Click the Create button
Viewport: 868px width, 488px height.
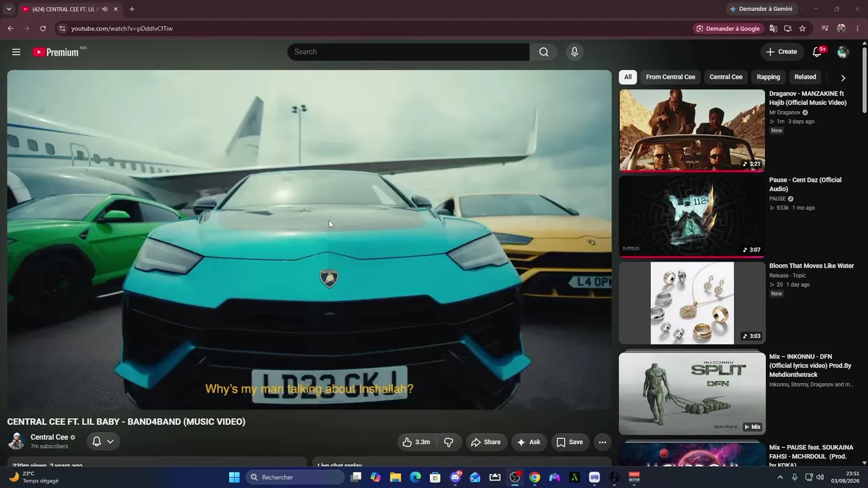click(782, 52)
